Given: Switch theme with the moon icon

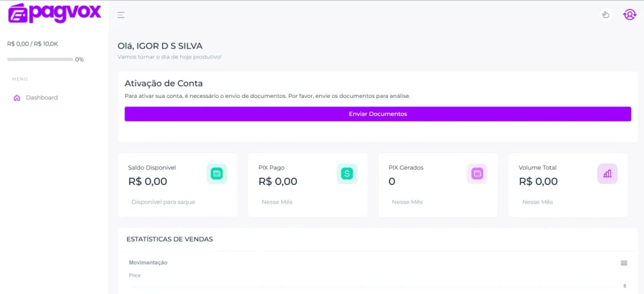Looking at the screenshot, I should [x=606, y=15].
